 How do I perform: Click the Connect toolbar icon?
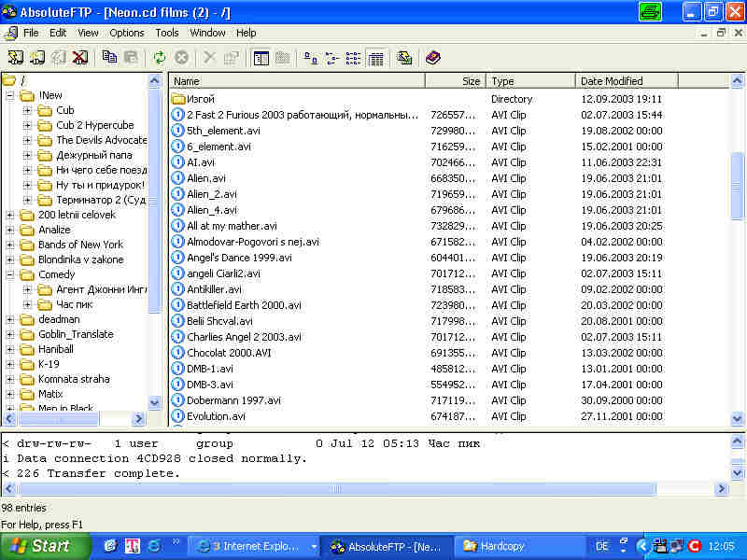click(15, 57)
